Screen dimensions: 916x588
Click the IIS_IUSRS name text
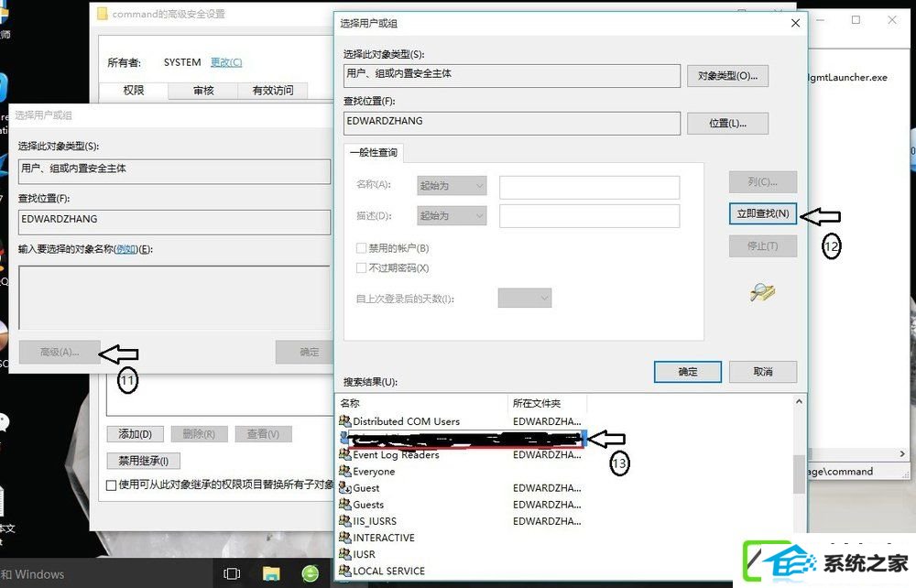click(x=375, y=521)
